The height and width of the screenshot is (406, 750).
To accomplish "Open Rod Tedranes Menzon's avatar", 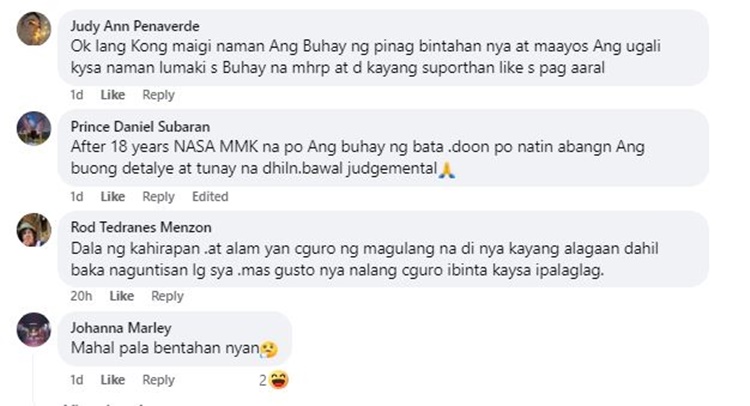I will pyautogui.click(x=34, y=230).
